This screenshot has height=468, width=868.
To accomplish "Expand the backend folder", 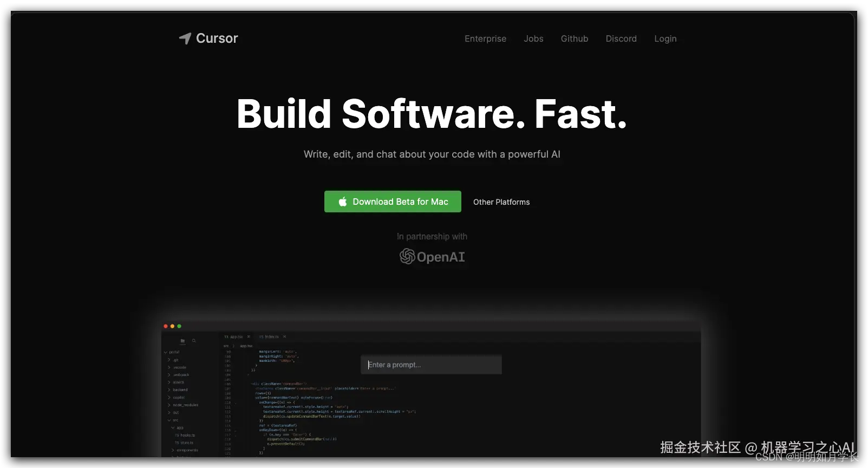I will (178, 390).
